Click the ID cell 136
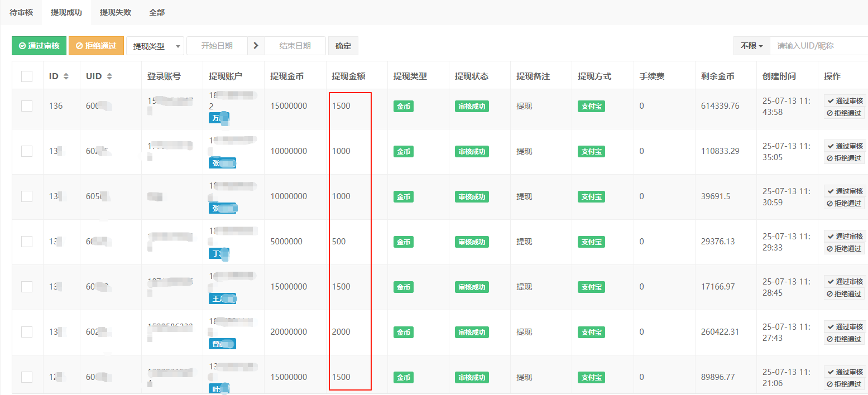This screenshot has height=395, width=868. tap(56, 105)
